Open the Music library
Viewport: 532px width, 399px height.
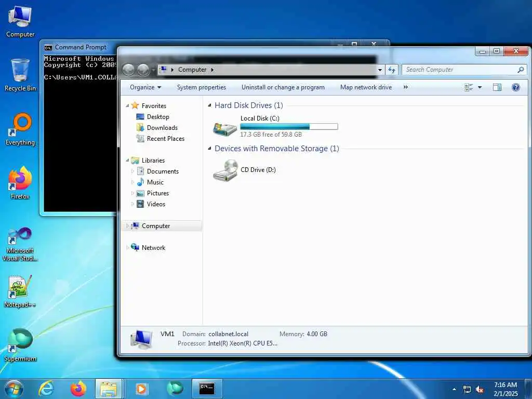[155, 182]
